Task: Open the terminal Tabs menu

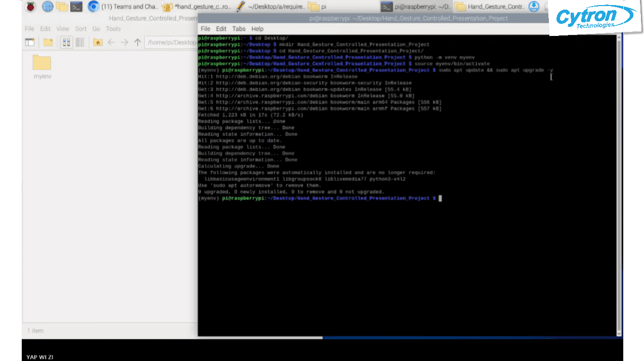Action: [239, 29]
